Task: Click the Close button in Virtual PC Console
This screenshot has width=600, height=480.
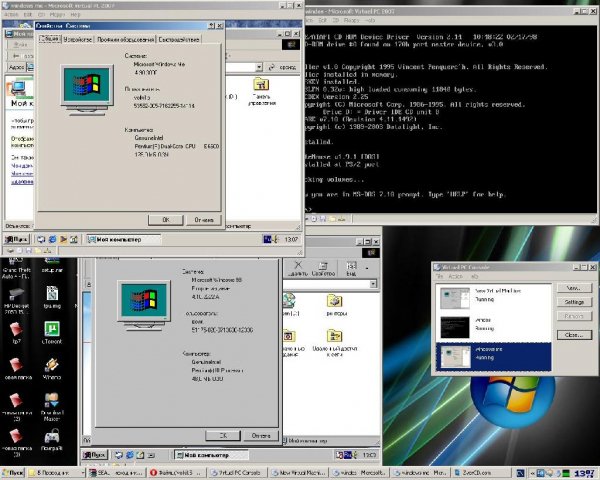Action: pyautogui.click(x=574, y=335)
